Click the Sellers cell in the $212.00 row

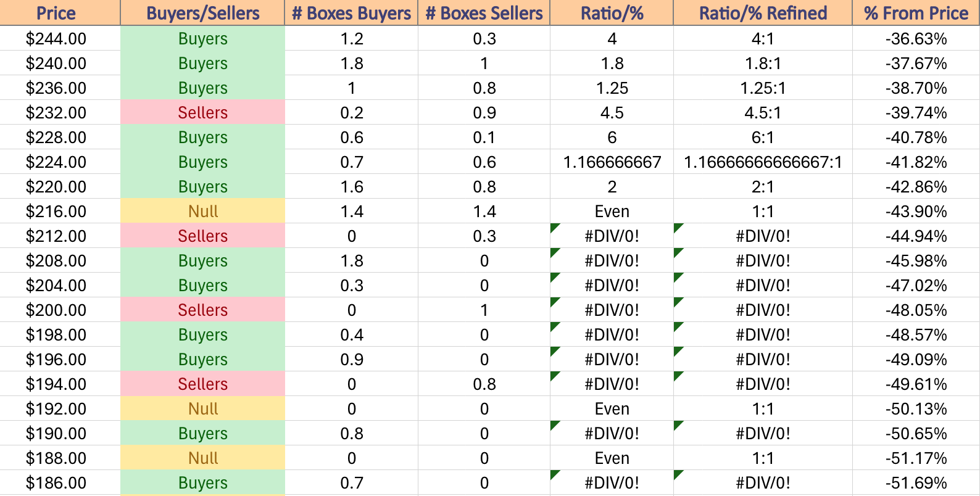[x=203, y=236]
